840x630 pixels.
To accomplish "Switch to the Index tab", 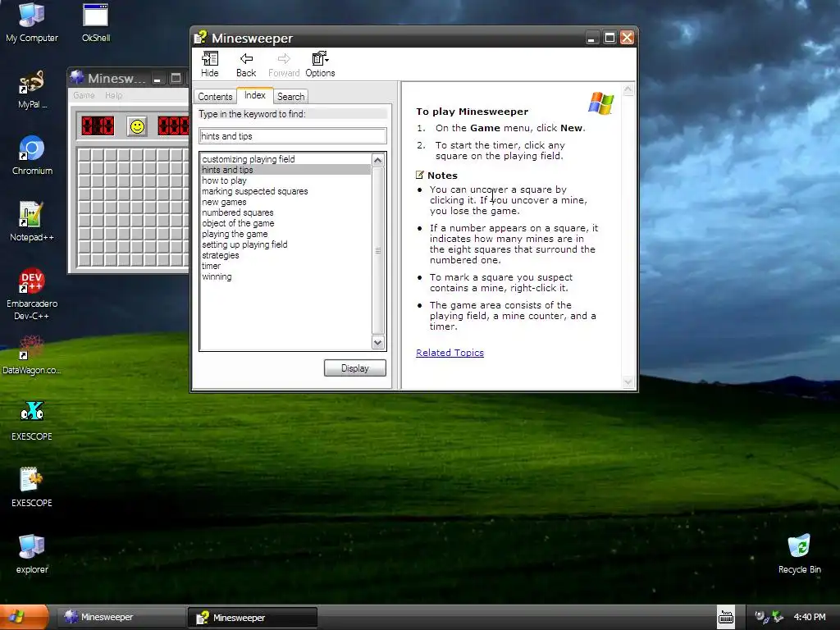I will (x=255, y=95).
